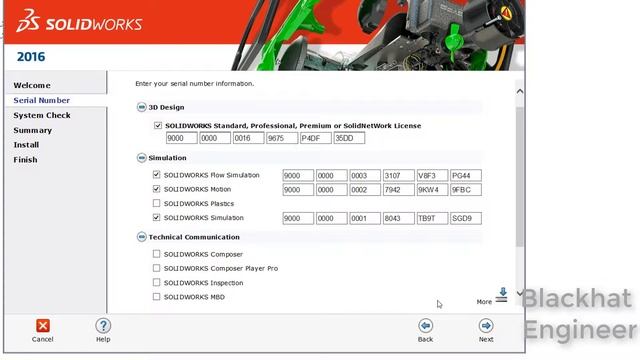Go Back using the left arrow icon
The width and height of the screenshot is (640, 360).
click(x=425, y=326)
